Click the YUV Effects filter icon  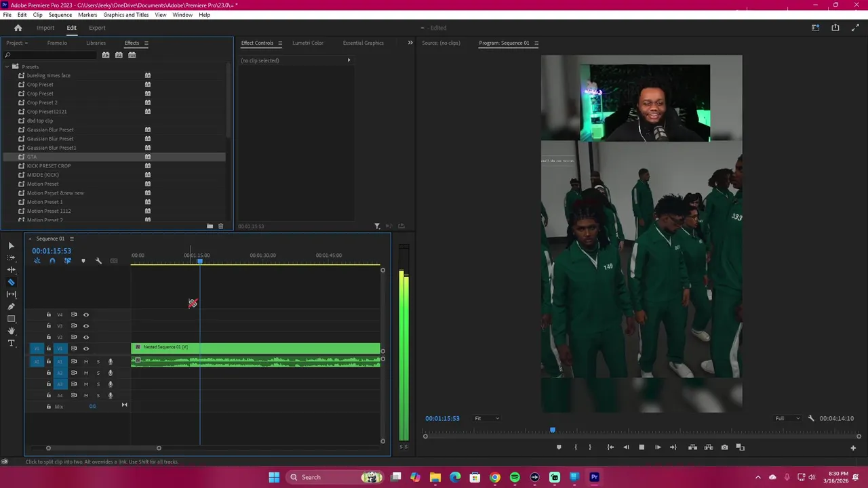click(x=132, y=55)
